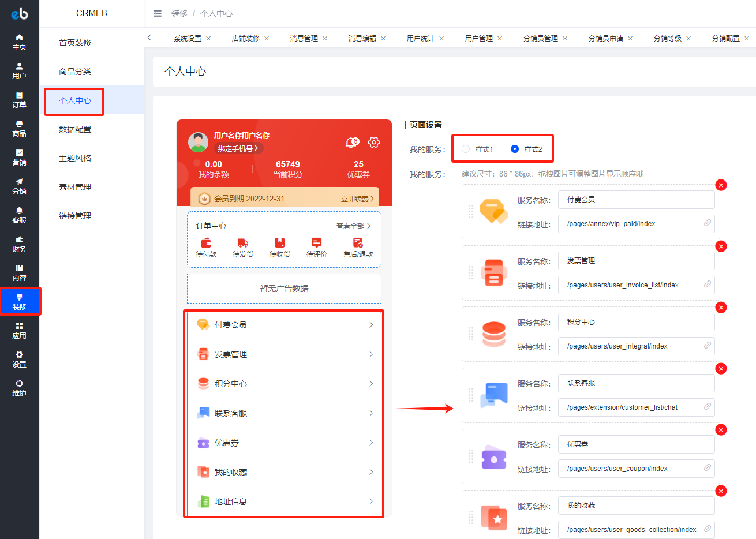The height and width of the screenshot is (539, 756).
Task: Switch to the 用户统计 tab
Action: point(421,39)
